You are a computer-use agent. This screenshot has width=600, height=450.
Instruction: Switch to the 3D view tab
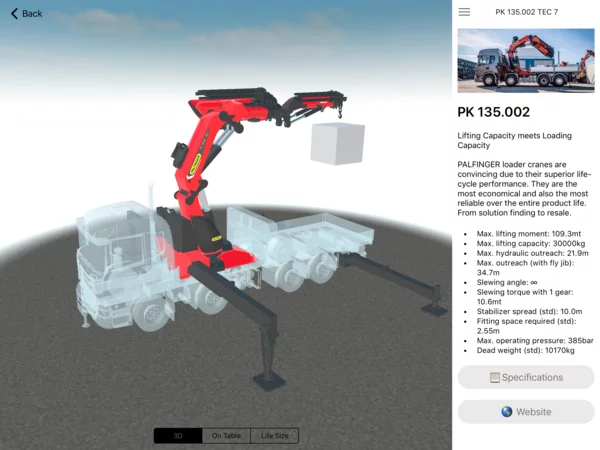click(x=178, y=435)
